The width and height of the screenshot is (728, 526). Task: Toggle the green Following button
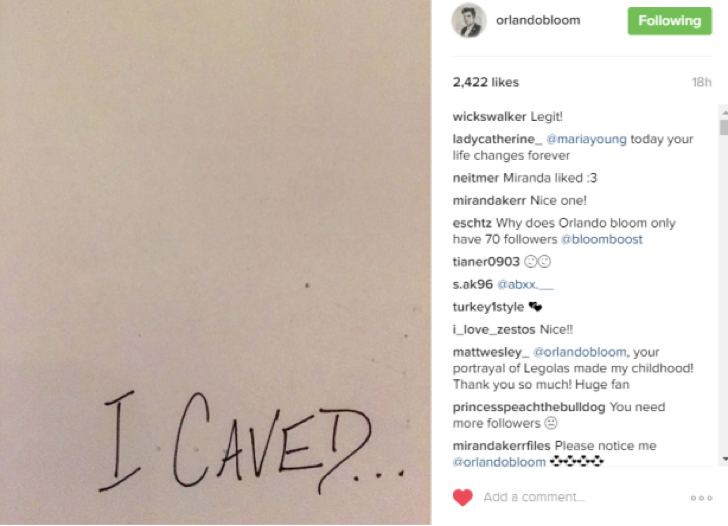670,21
